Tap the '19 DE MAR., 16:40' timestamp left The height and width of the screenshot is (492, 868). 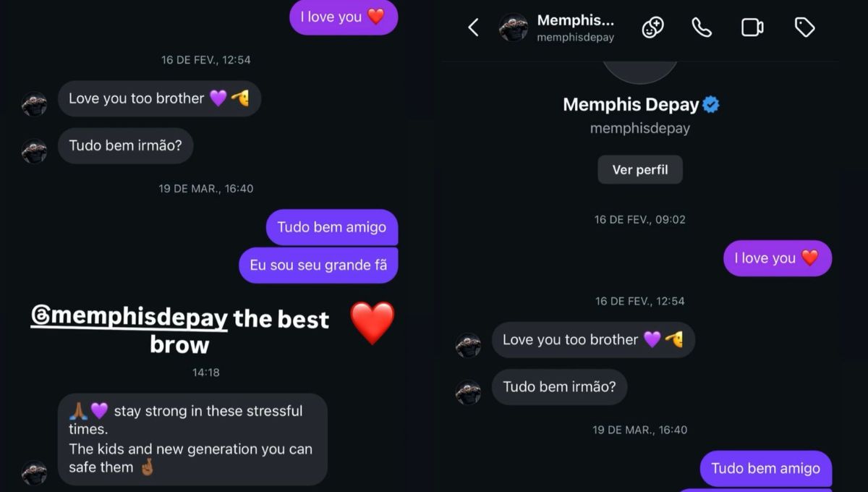[x=206, y=189]
